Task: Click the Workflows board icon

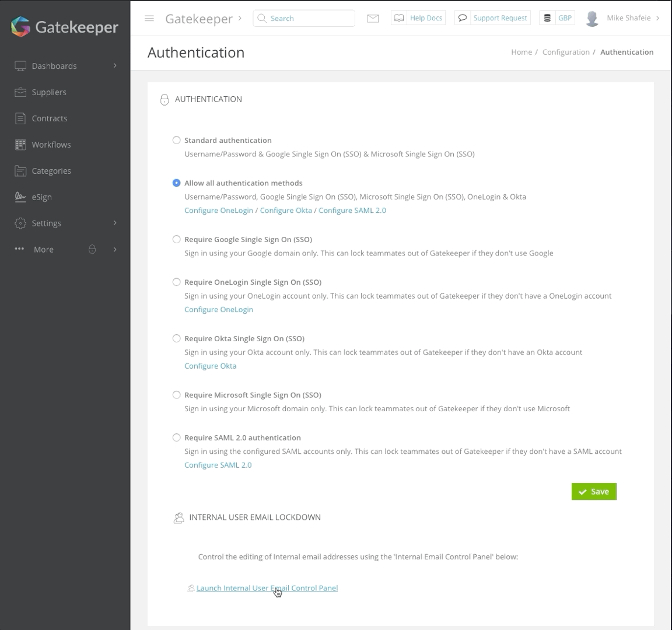Action: (20, 145)
